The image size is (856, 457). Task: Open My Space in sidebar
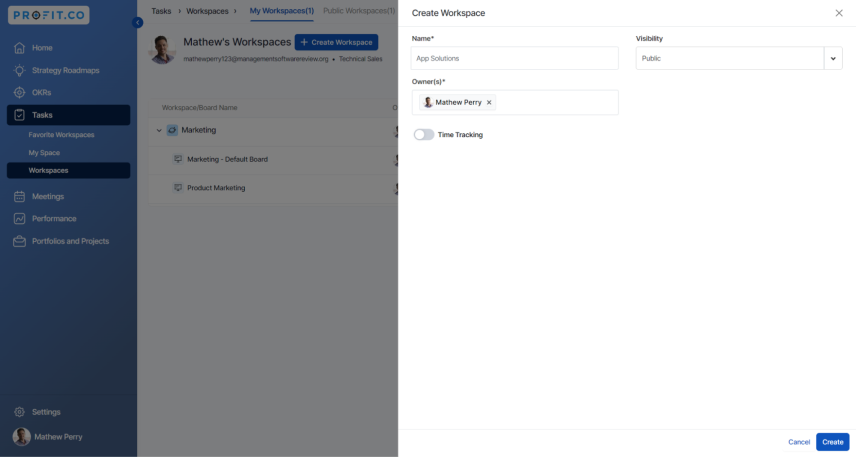coord(44,153)
